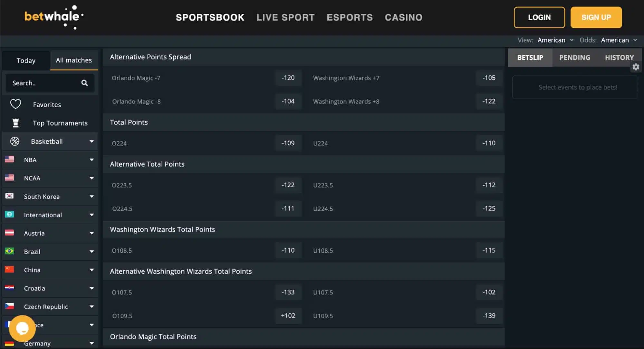Switch to the Today tab
This screenshot has height=349, width=644.
click(x=26, y=60)
